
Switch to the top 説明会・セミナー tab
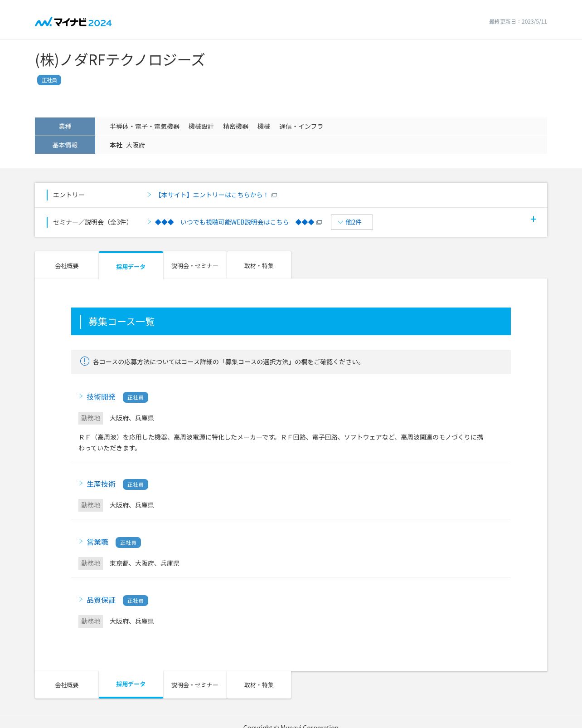click(195, 265)
